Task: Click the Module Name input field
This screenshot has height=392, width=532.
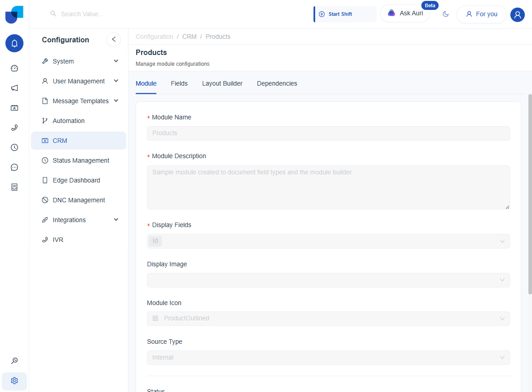Action: point(328,133)
